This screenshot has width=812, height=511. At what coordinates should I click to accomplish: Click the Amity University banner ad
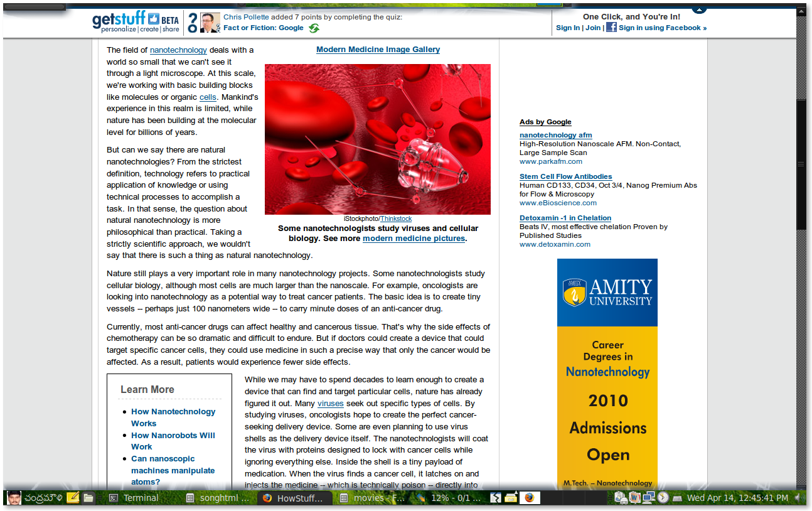pyautogui.click(x=607, y=374)
